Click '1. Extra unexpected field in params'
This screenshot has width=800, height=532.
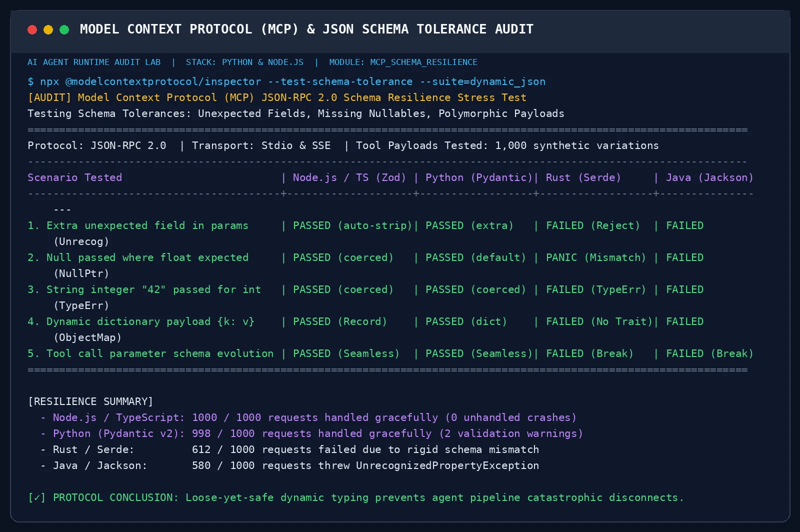[138, 225]
